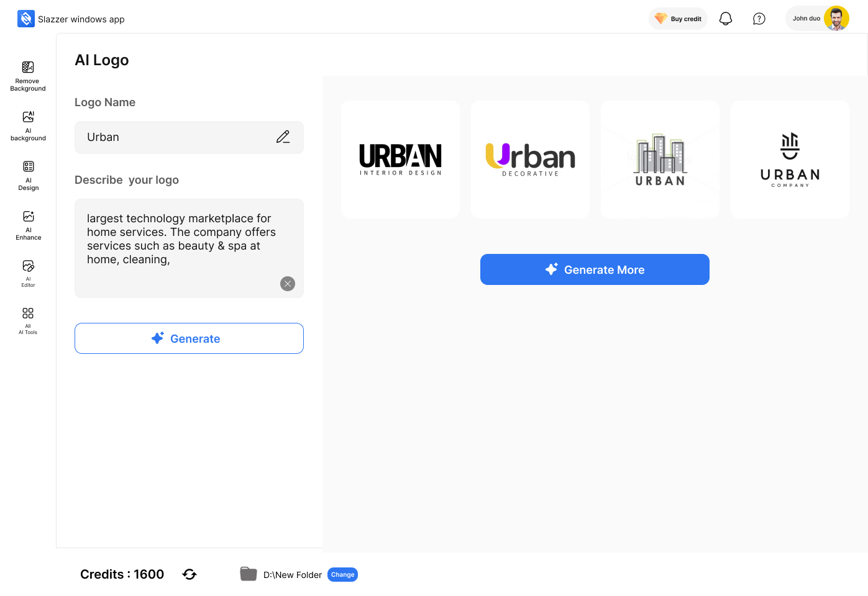The image size is (868, 596).
Task: Open the AI Design tool
Action: (28, 175)
